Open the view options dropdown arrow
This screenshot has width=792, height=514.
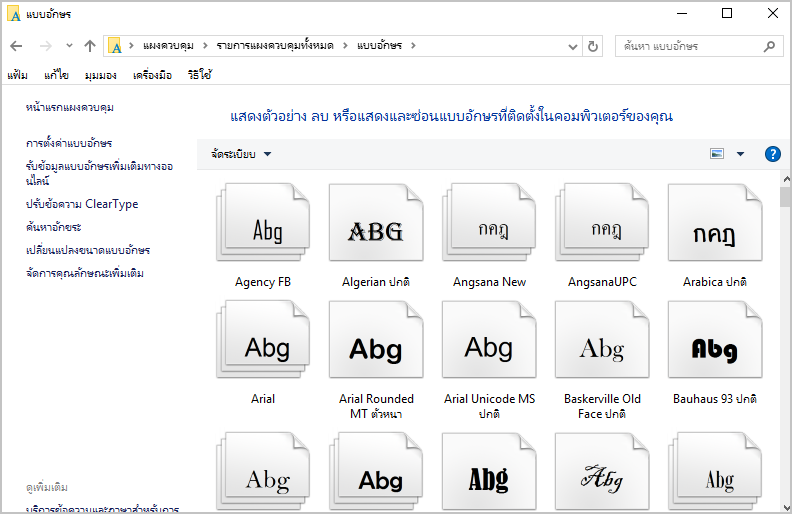740,154
